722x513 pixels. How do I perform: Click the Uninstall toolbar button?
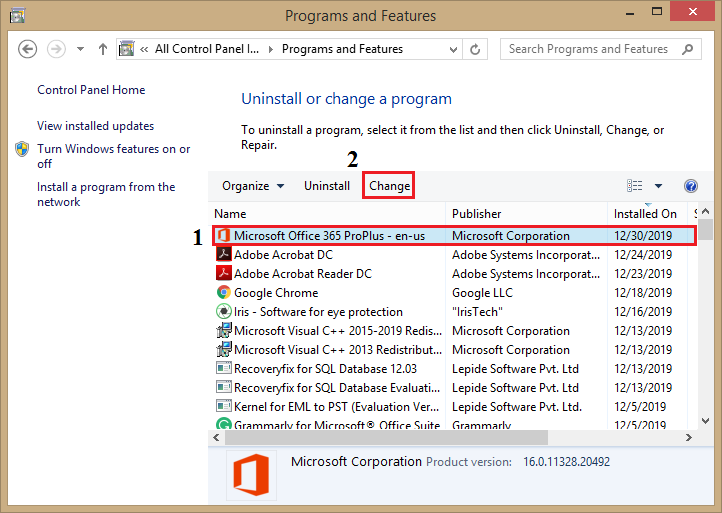tap(327, 186)
